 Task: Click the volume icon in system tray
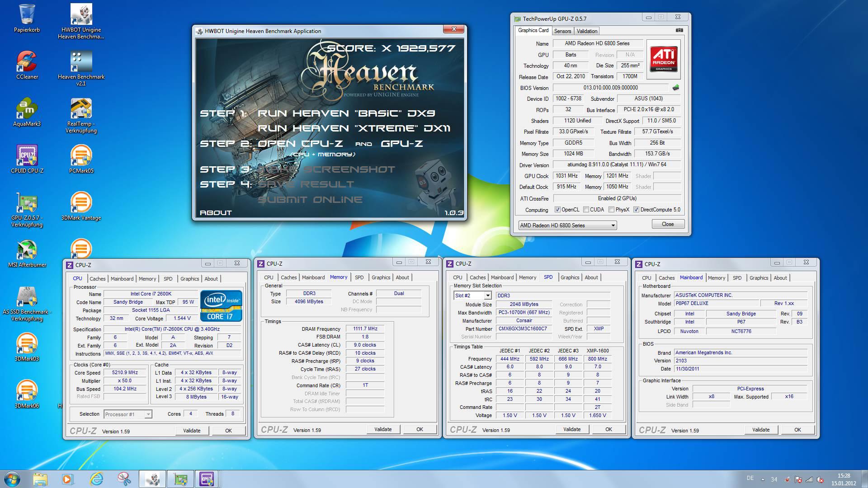pyautogui.click(x=820, y=479)
